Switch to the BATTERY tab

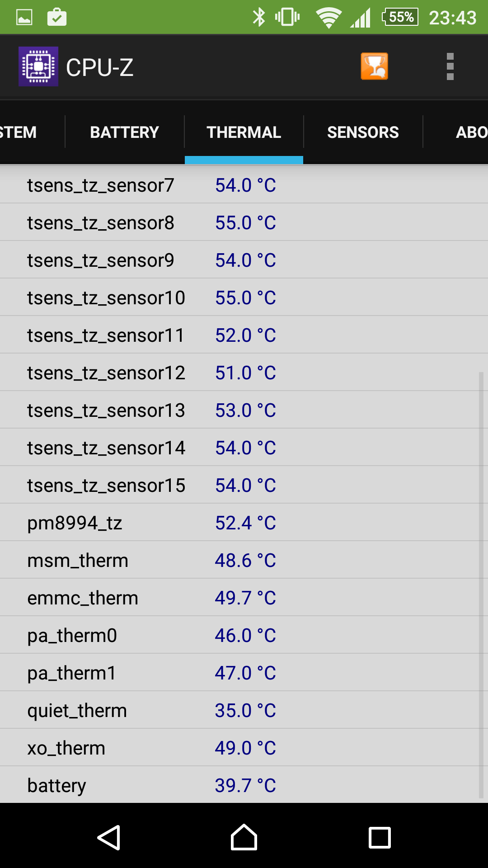tap(125, 132)
